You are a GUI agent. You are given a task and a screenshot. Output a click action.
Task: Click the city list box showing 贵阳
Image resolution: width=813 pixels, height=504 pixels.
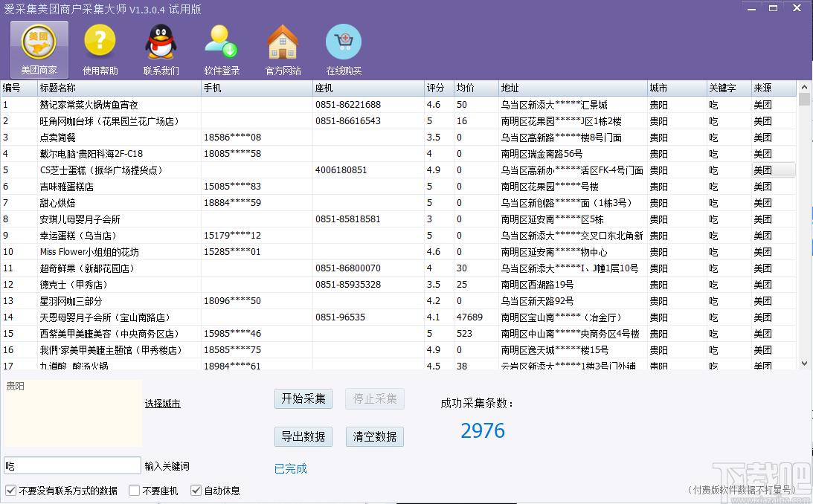tap(72, 413)
